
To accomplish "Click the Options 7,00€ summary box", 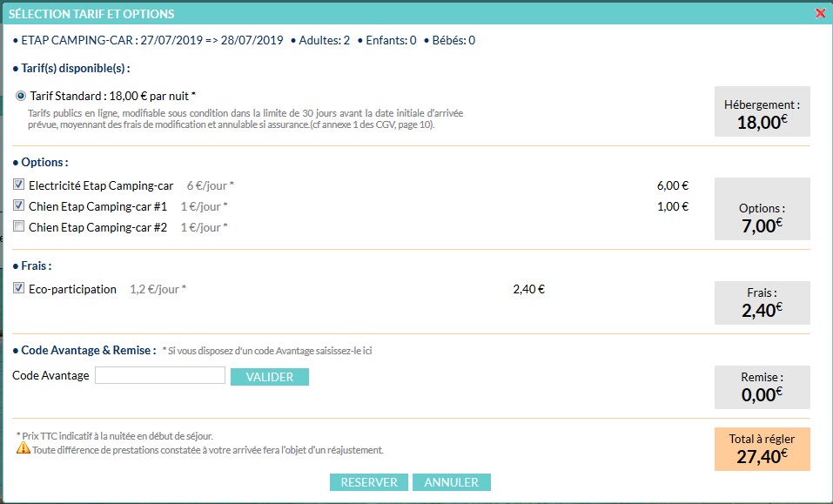I will [x=762, y=209].
